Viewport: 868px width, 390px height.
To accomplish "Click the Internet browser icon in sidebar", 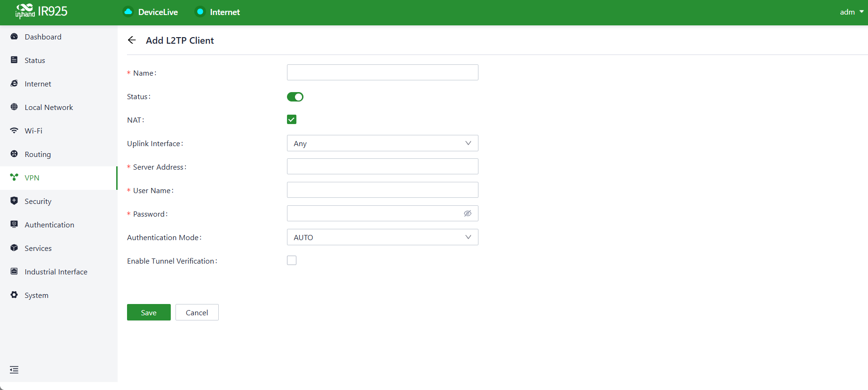I will pyautogui.click(x=14, y=84).
